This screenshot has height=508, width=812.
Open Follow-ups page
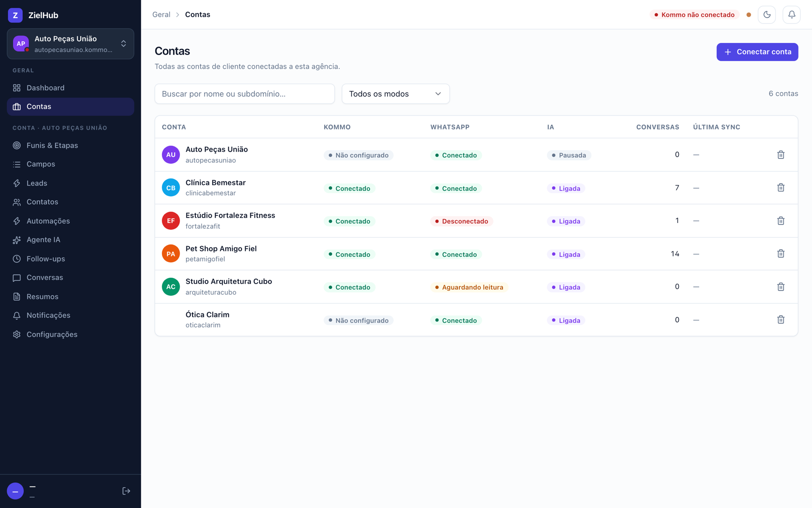click(70, 259)
